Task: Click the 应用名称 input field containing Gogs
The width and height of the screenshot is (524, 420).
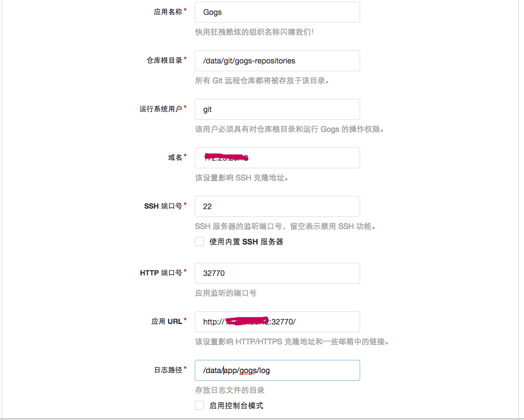Action: (x=277, y=12)
